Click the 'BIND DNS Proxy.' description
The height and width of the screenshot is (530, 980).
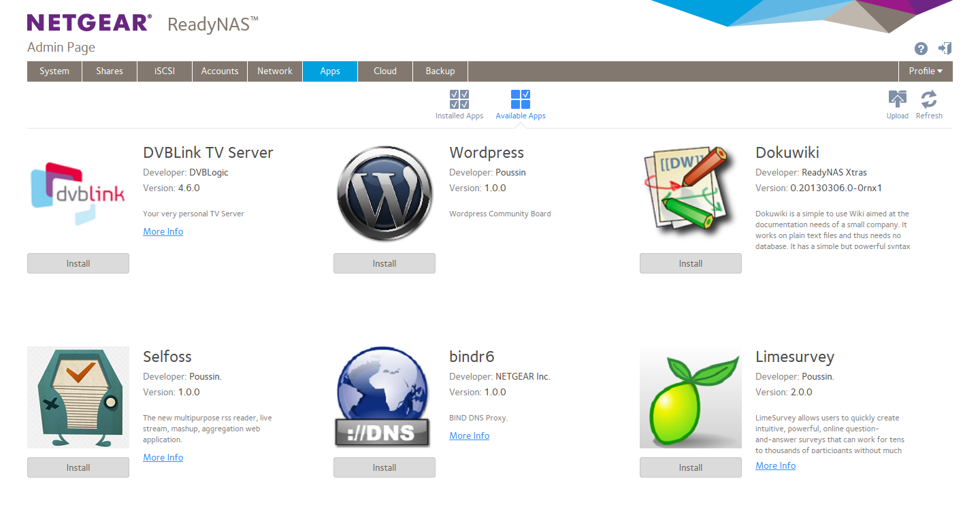[478, 418]
